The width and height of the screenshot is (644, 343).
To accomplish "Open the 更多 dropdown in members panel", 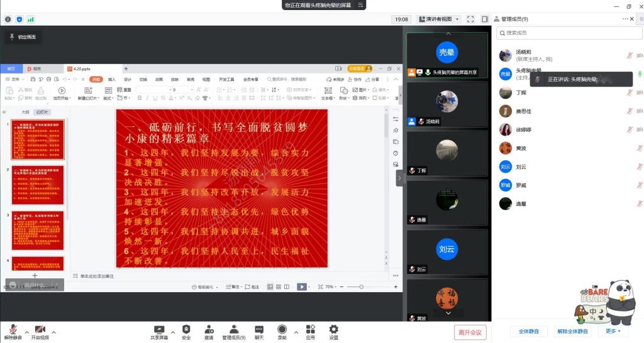I will (x=613, y=331).
